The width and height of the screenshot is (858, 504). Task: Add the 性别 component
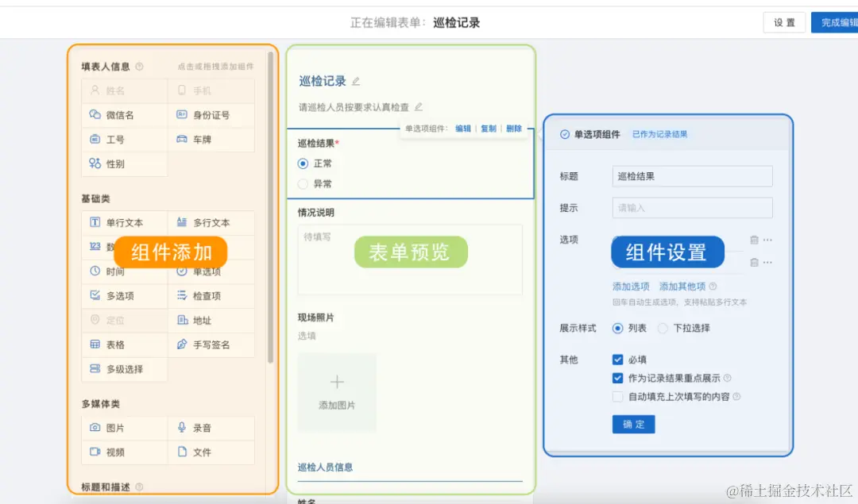point(124,164)
